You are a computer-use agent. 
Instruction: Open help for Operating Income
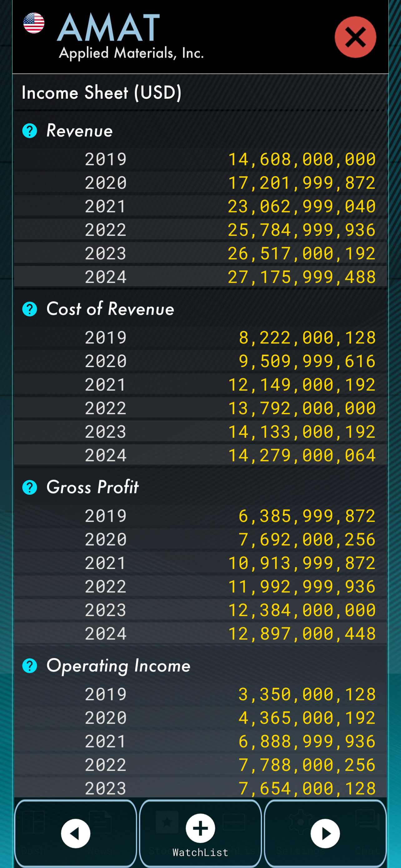coord(30,666)
